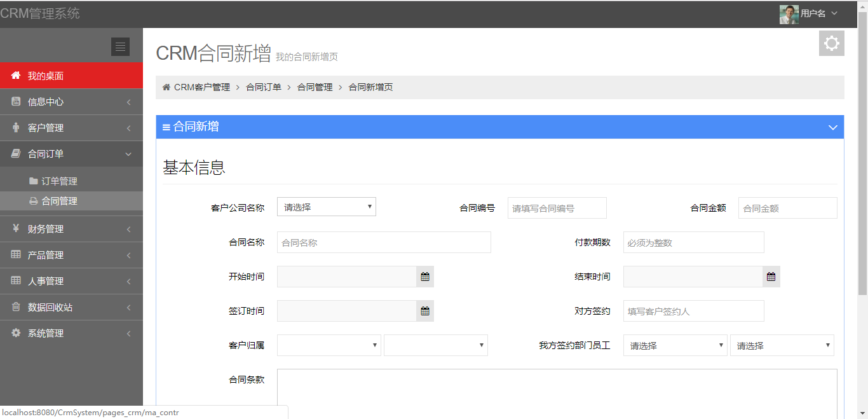Click the breadcrumb home icon
The width and height of the screenshot is (868, 419).
point(166,87)
